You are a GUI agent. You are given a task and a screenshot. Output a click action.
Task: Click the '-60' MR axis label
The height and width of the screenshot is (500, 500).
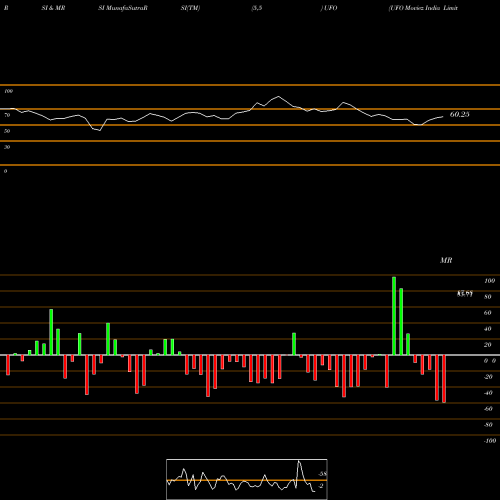[x=488, y=409]
